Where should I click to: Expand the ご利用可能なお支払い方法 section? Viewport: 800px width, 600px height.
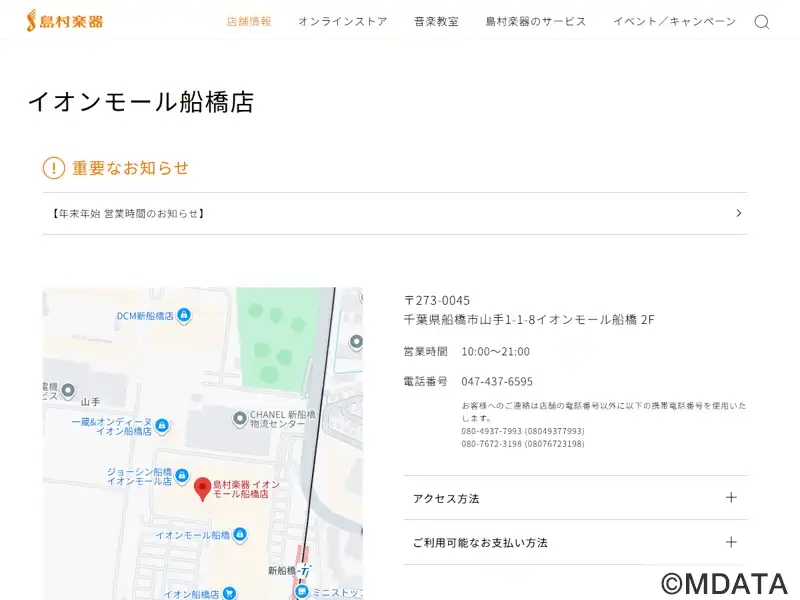pos(731,542)
